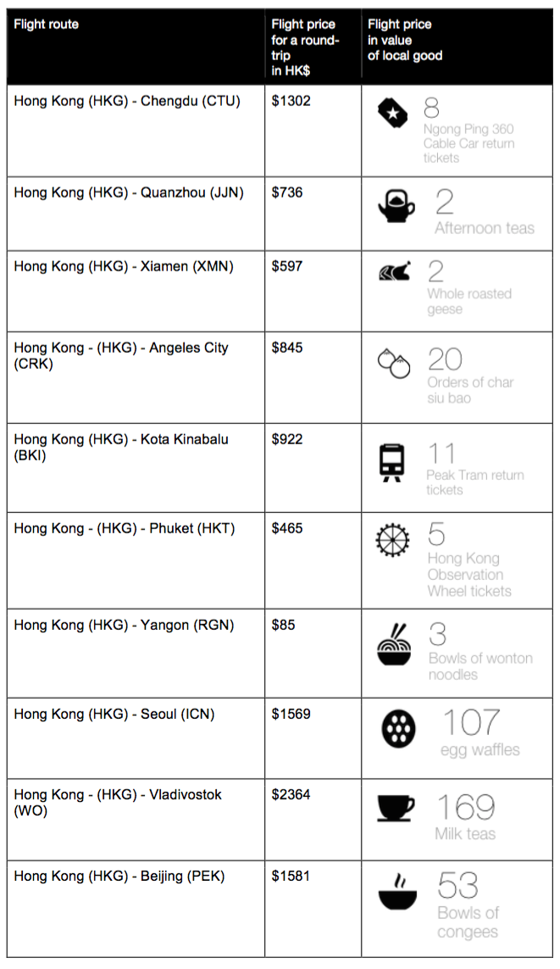The height and width of the screenshot is (969, 560).
Task: Click the Observation Wheel icon
Action: click(392, 539)
